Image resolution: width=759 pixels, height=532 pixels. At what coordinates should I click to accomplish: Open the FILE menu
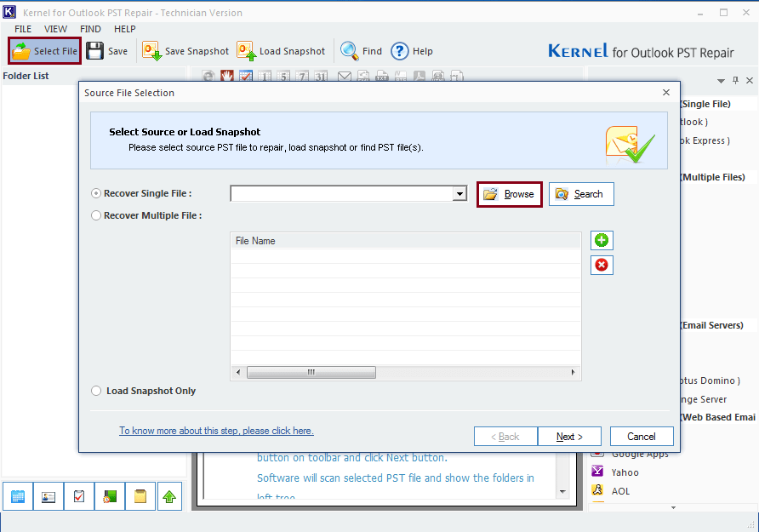pos(23,29)
